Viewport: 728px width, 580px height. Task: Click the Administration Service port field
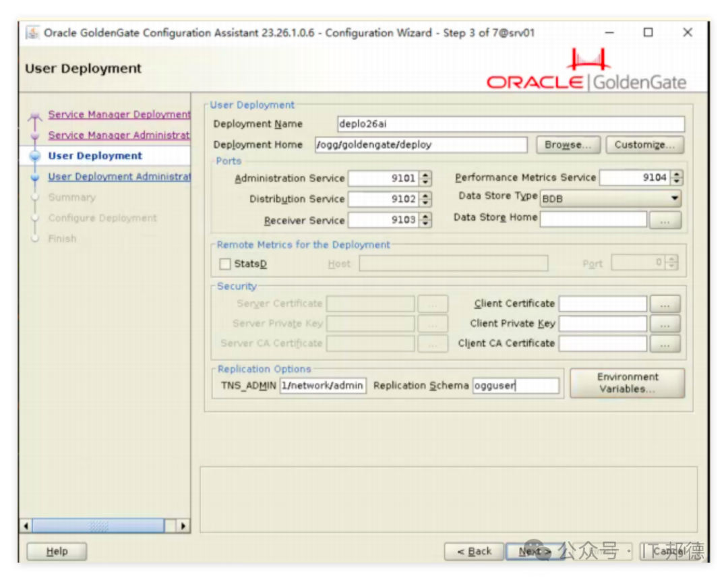(x=384, y=178)
